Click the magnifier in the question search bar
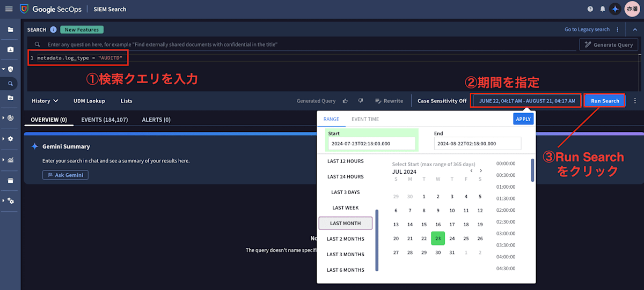 [x=37, y=44]
